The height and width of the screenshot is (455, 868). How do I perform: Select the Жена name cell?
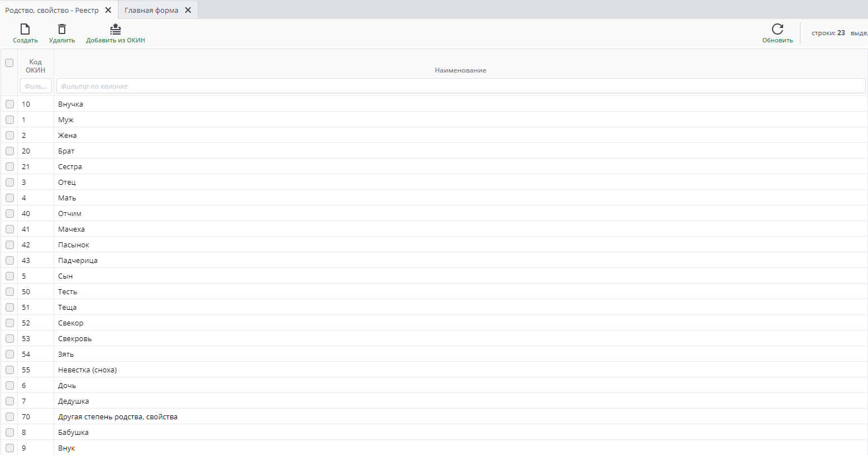pos(461,135)
